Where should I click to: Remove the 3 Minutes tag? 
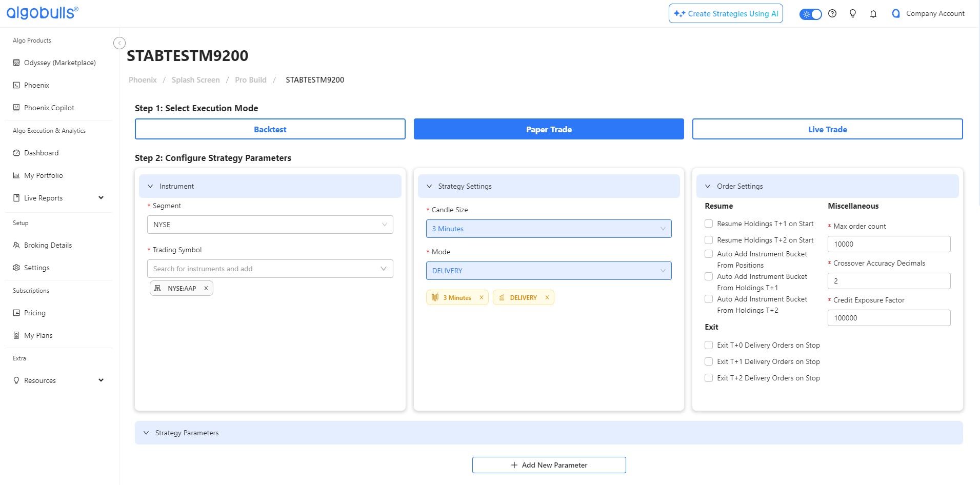coord(482,297)
